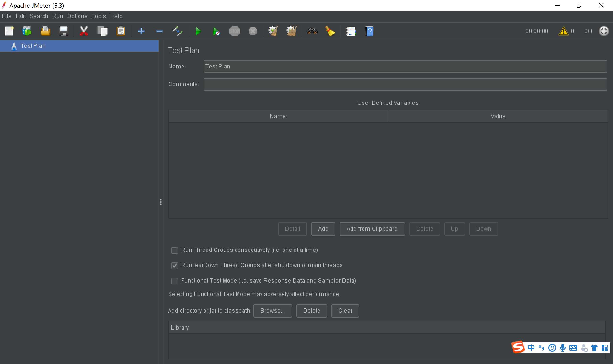Click the IME soft keyboard icon
Viewport: 613px width, 364px height.
pos(573,347)
